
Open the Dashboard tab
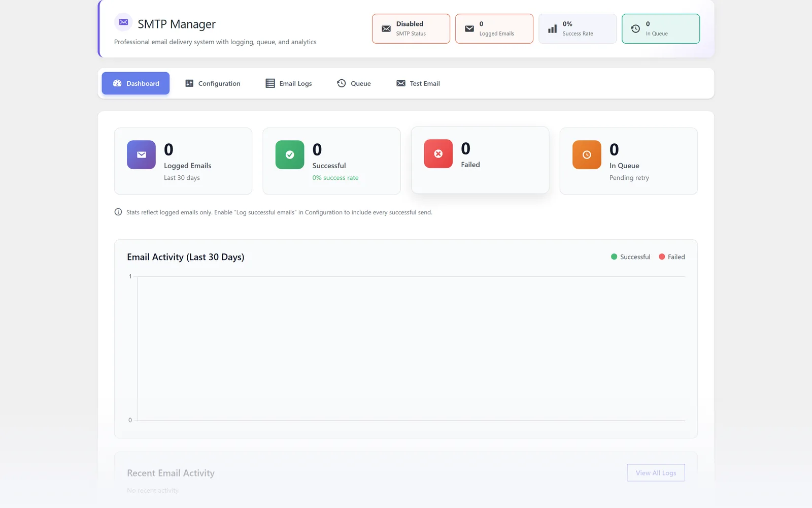tap(136, 83)
